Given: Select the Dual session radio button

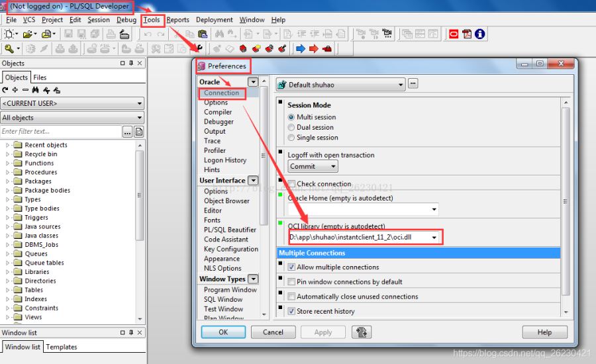Looking at the screenshot, I should click(x=291, y=127).
